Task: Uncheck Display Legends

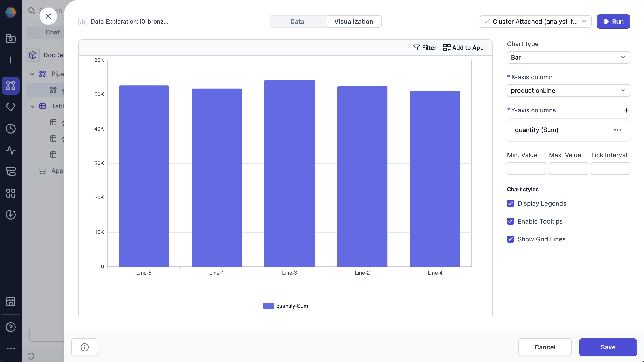Action: pos(511,203)
